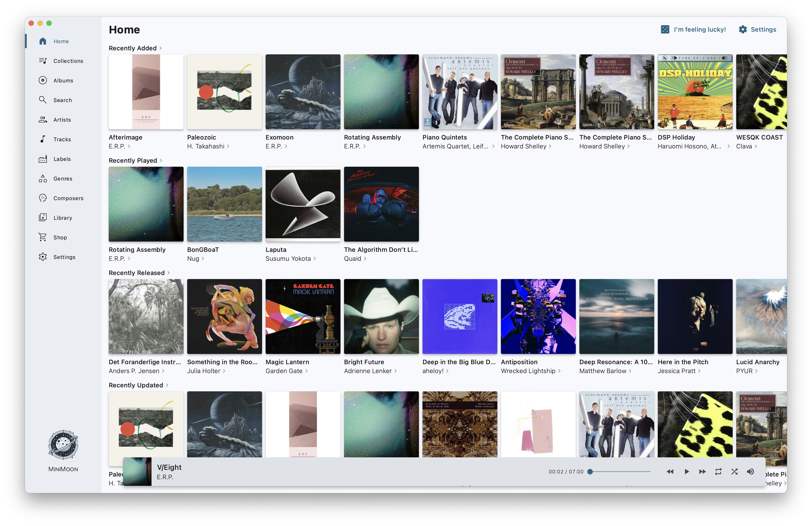This screenshot has width=812, height=526.
Task: Open Settings link at top right
Action: 757,30
